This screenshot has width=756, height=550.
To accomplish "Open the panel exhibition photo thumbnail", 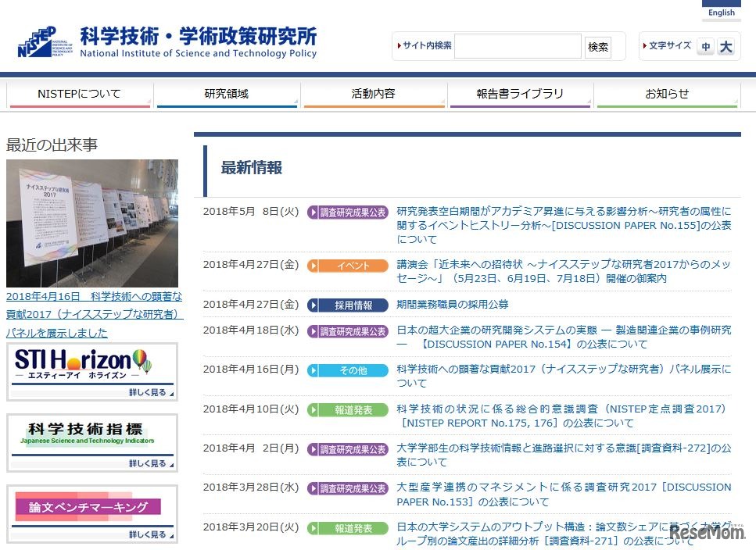I will coord(92,223).
